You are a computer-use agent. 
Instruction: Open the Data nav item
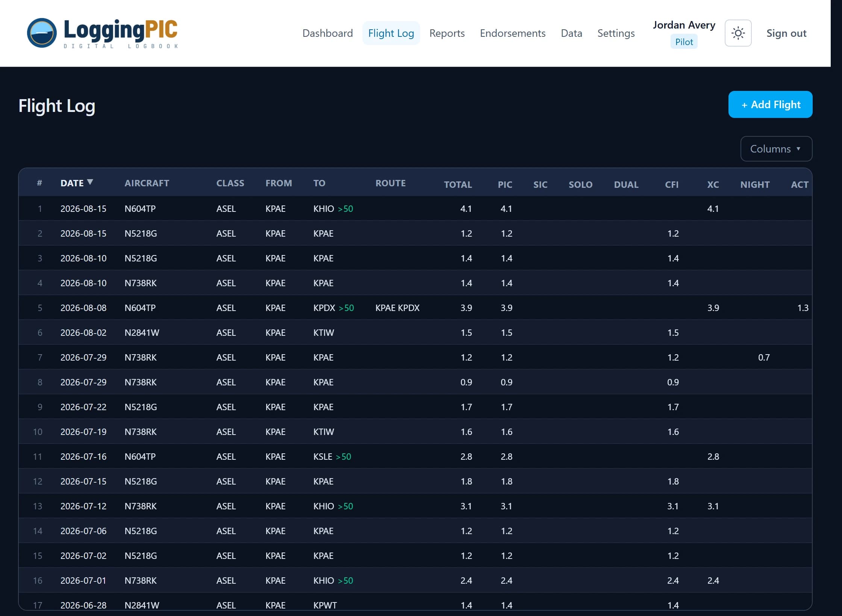click(x=571, y=33)
